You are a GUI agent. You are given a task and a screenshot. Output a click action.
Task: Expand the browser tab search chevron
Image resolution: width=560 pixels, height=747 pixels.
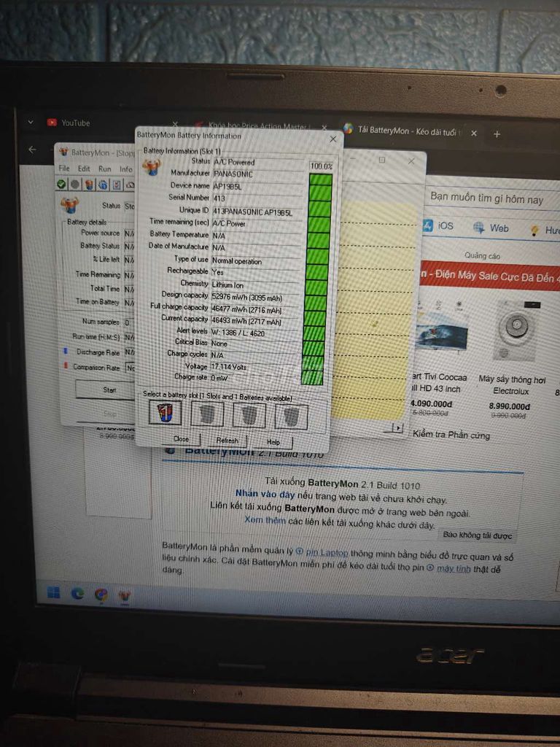pyautogui.click(x=31, y=122)
